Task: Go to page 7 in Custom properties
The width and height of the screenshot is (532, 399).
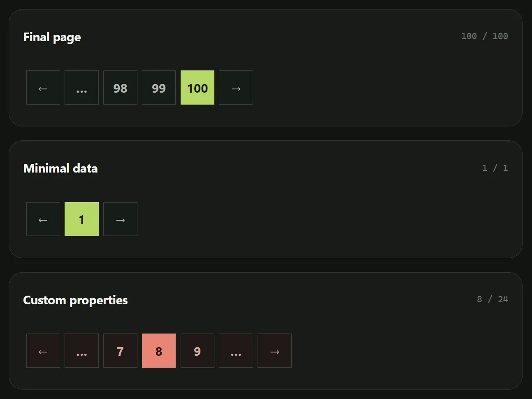Action: (x=120, y=350)
